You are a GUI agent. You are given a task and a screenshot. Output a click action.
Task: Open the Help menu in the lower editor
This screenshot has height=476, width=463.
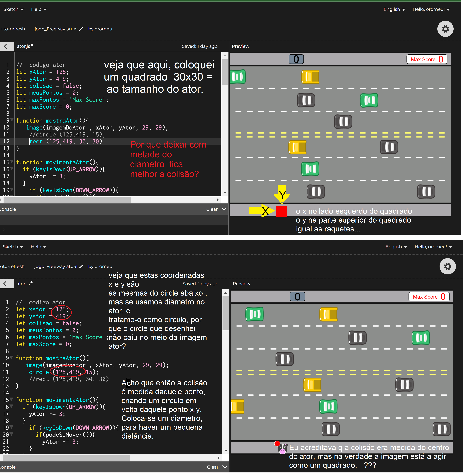click(x=38, y=247)
